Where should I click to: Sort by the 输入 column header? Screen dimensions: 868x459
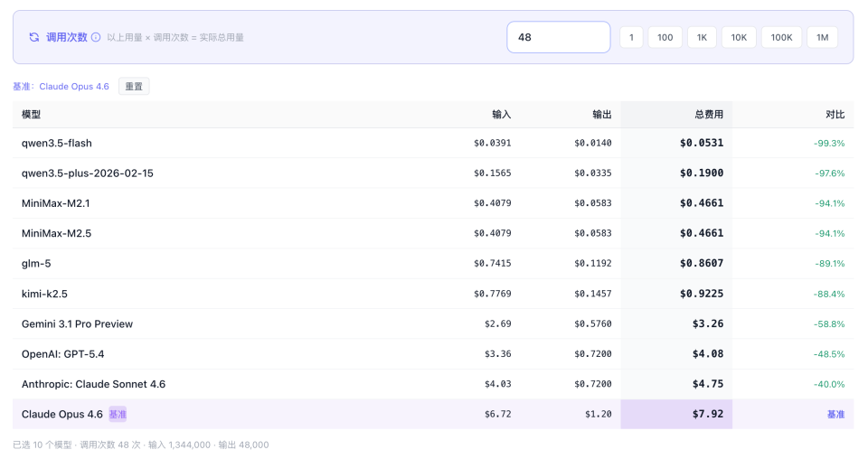(501, 115)
